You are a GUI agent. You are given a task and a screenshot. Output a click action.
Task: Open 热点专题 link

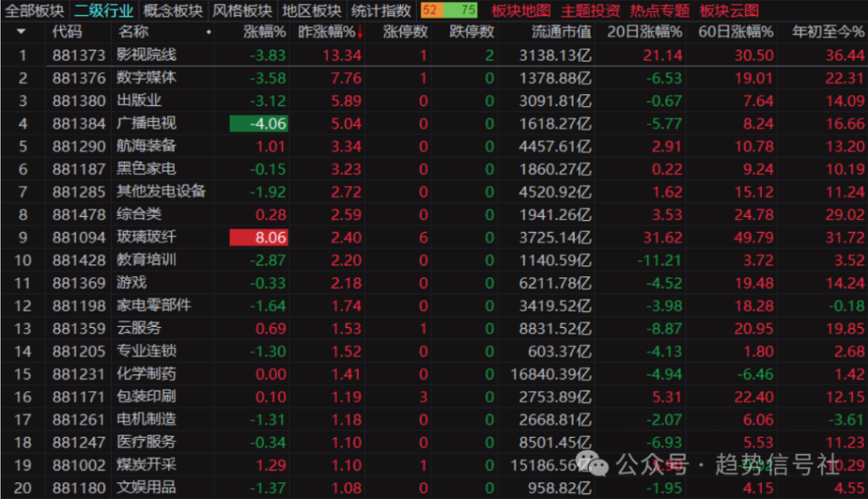click(x=659, y=11)
